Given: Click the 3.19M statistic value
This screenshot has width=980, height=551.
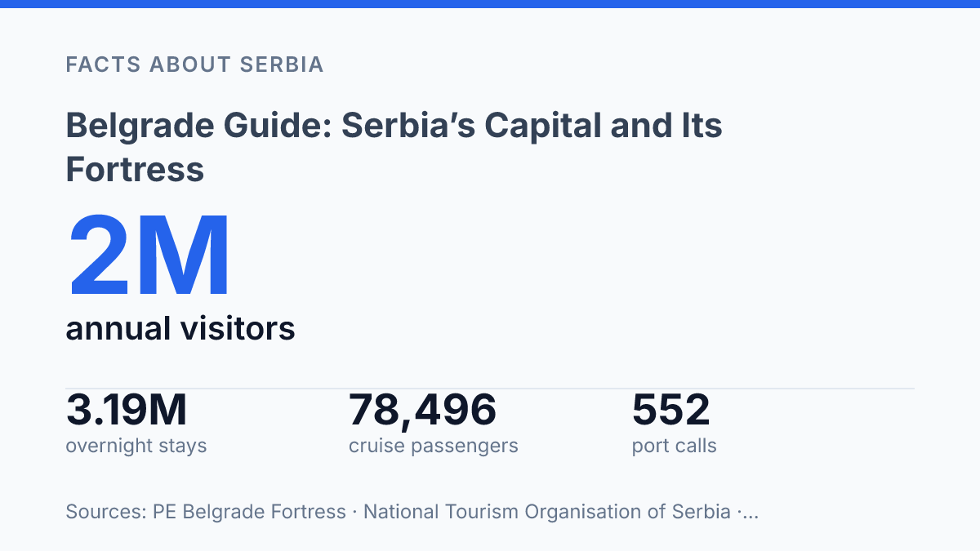Looking at the screenshot, I should [127, 411].
